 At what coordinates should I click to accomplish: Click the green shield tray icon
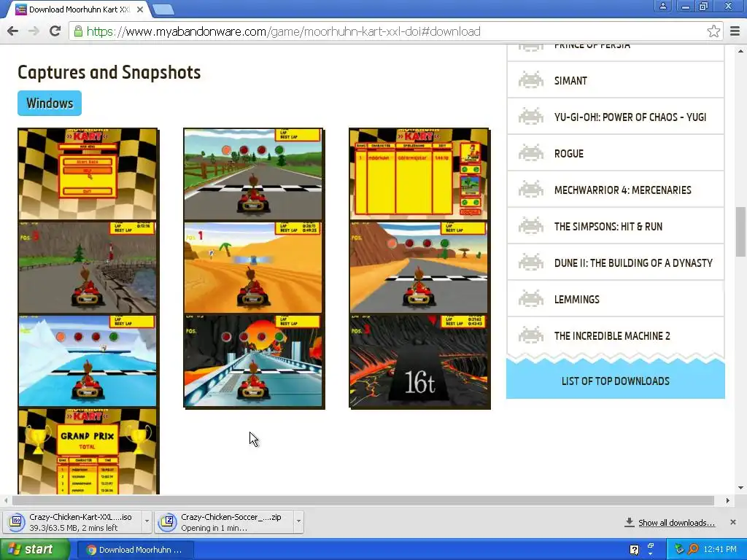coord(679,549)
